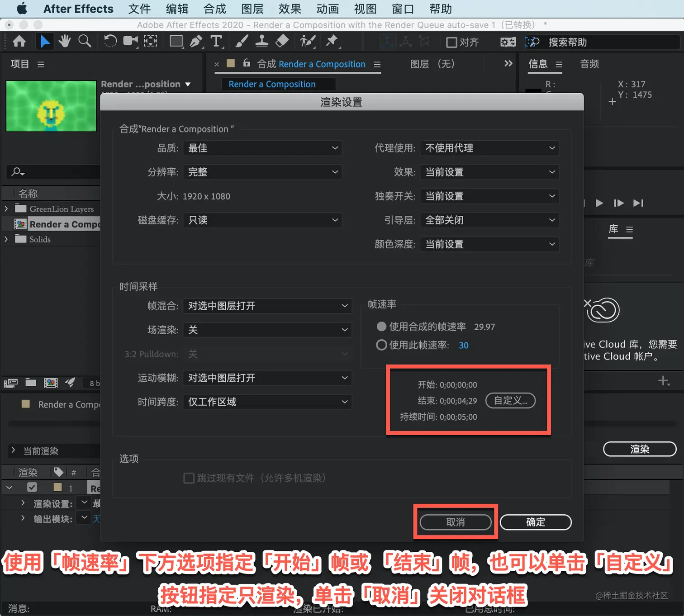Viewport: 684px width, 616px height.
Task: Open the 独奏开关 solo switches dropdown
Action: tap(489, 196)
